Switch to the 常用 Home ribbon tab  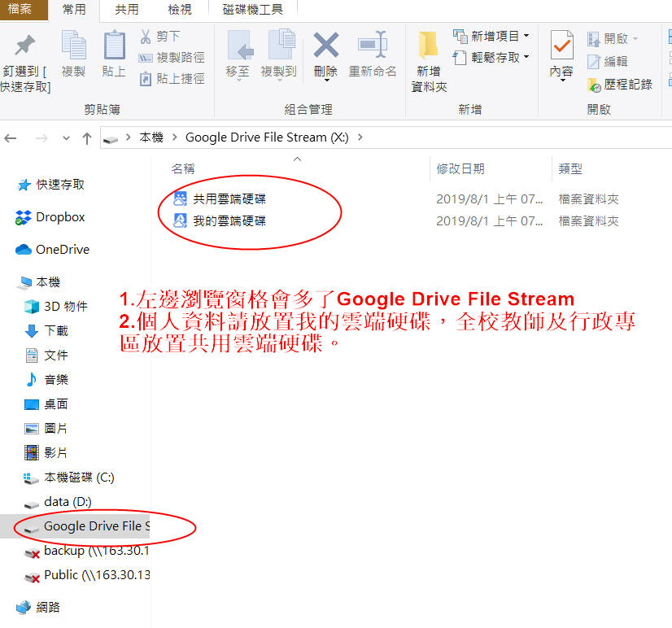(x=74, y=10)
